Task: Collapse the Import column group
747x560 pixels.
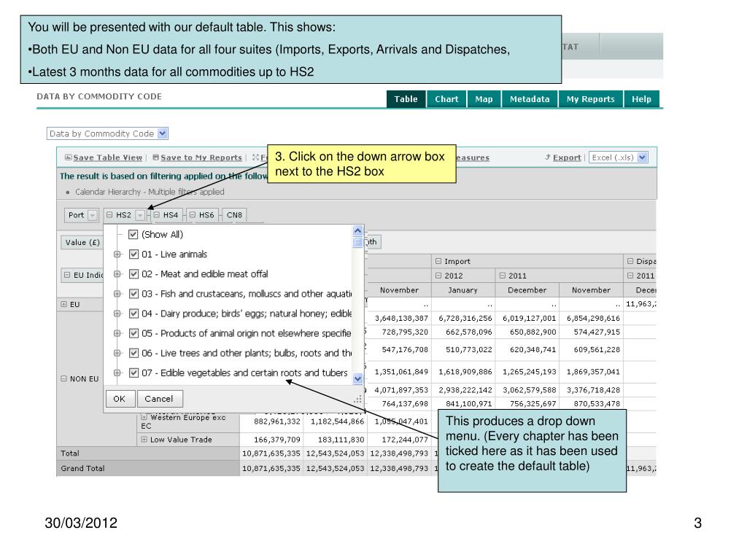Action: [438, 262]
